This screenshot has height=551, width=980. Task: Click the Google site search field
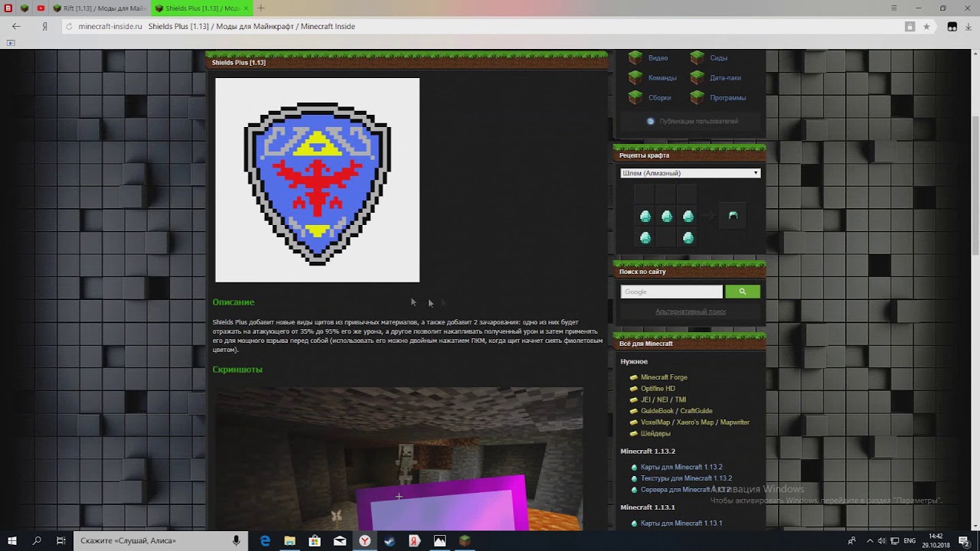pos(671,292)
